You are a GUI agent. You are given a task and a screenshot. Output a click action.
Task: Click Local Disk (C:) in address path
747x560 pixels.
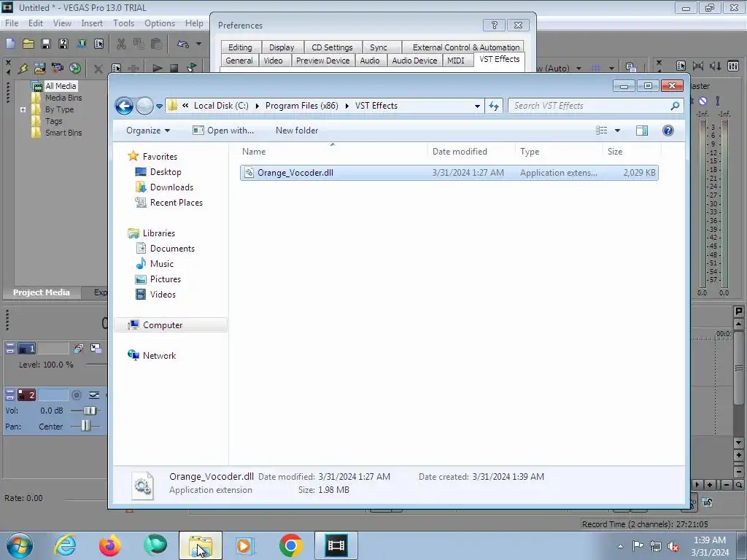(221, 106)
